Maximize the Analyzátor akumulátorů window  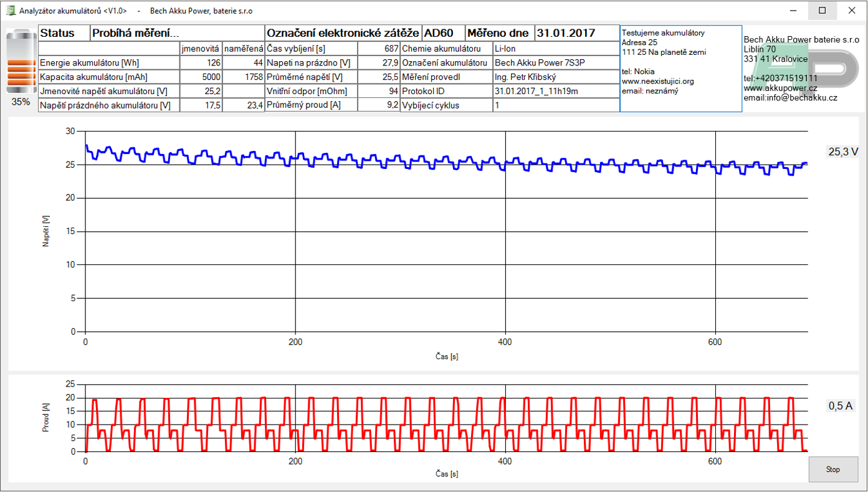pos(823,11)
